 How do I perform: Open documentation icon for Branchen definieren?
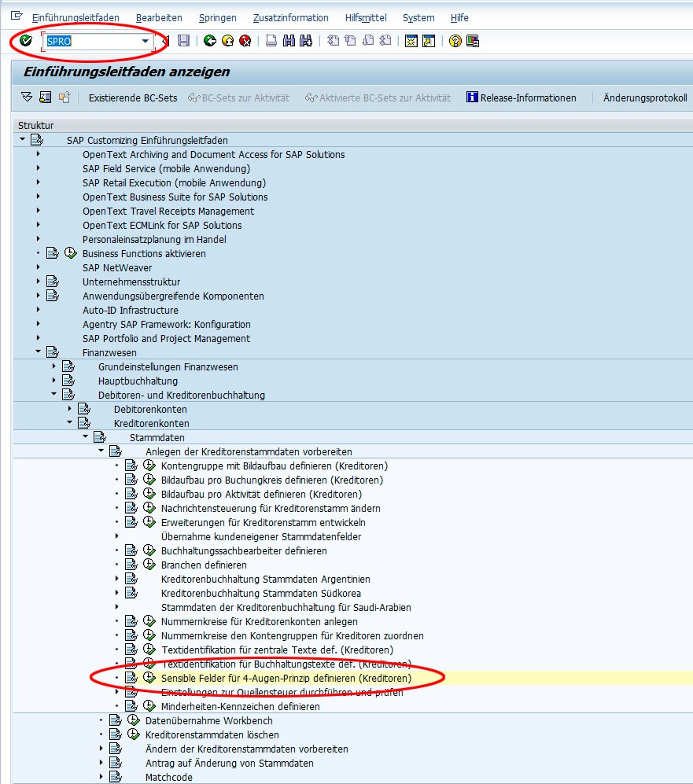[131, 565]
